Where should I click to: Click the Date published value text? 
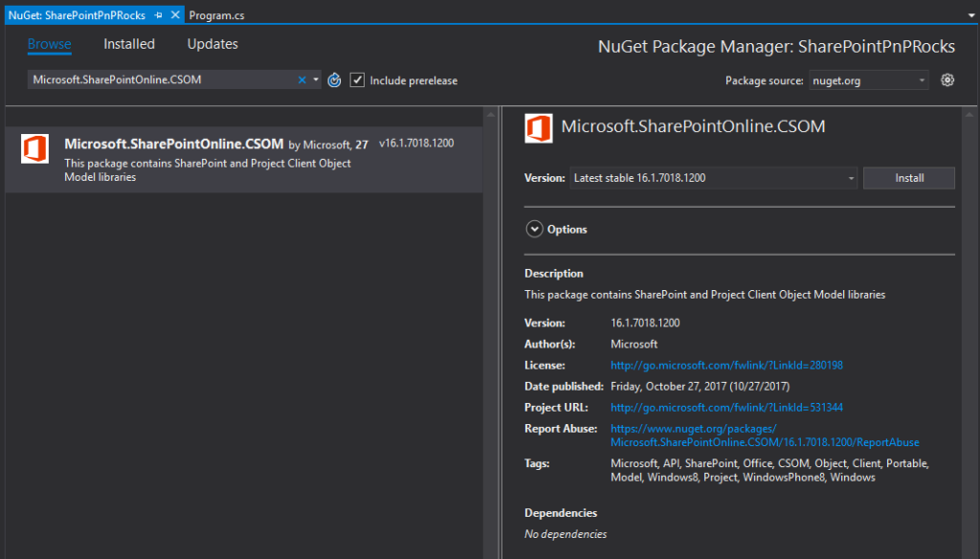coord(700,387)
